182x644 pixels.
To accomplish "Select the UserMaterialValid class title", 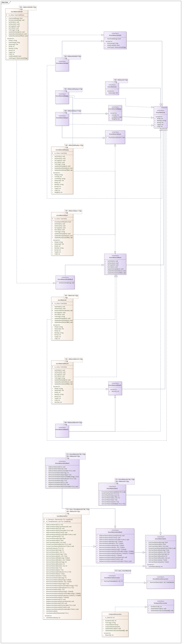I will (x=17, y=12).
